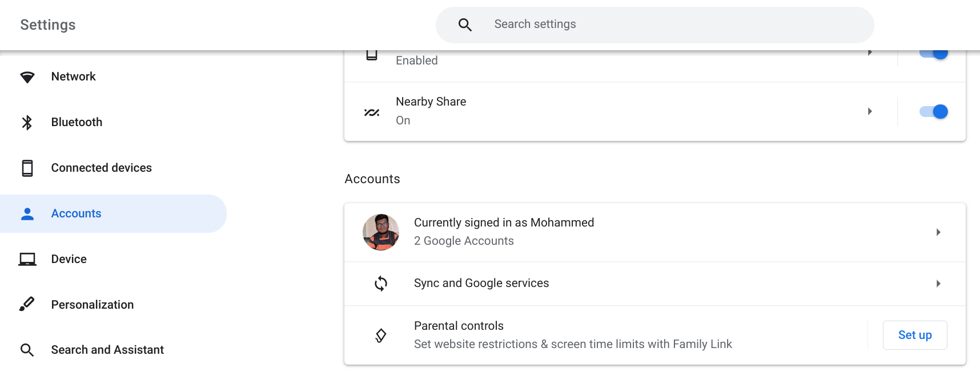Toggle the switch next to Nearby Share
The height and width of the screenshot is (372, 980).
[x=933, y=111]
